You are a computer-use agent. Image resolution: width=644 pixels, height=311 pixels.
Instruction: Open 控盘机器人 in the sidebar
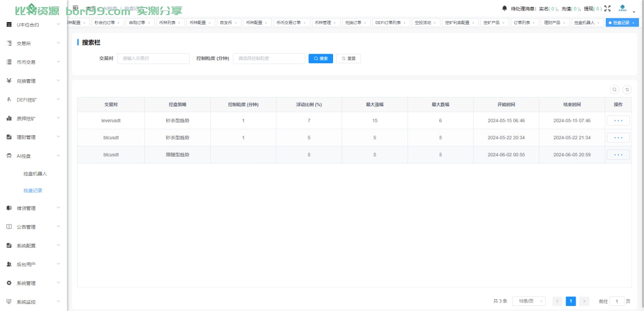(35, 173)
